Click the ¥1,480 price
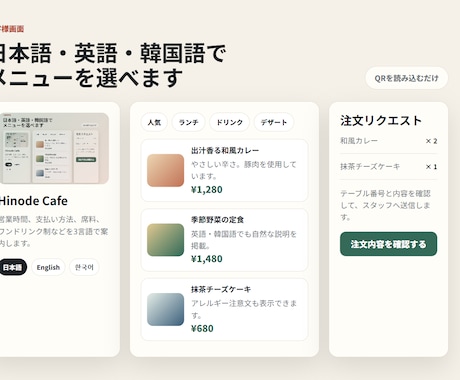 207,259
